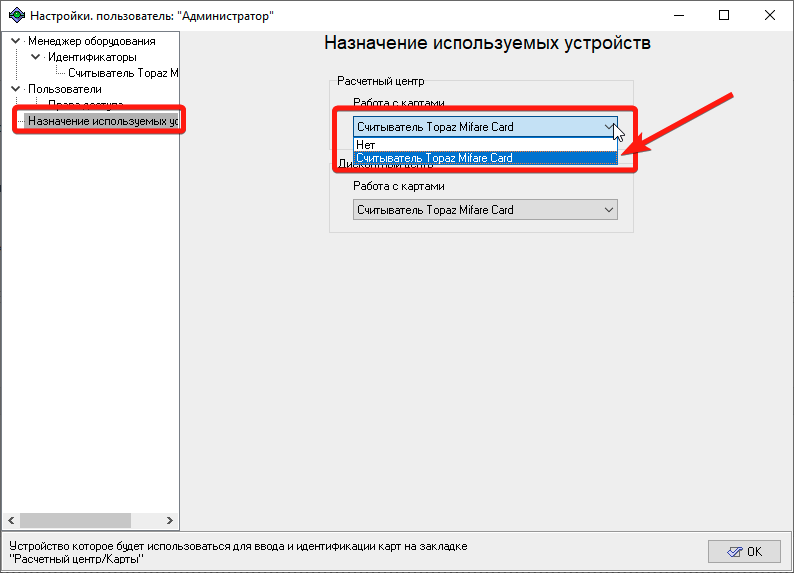Click the Работа с картами label above lower dropdown
This screenshot has width=794, height=573.
(399, 186)
